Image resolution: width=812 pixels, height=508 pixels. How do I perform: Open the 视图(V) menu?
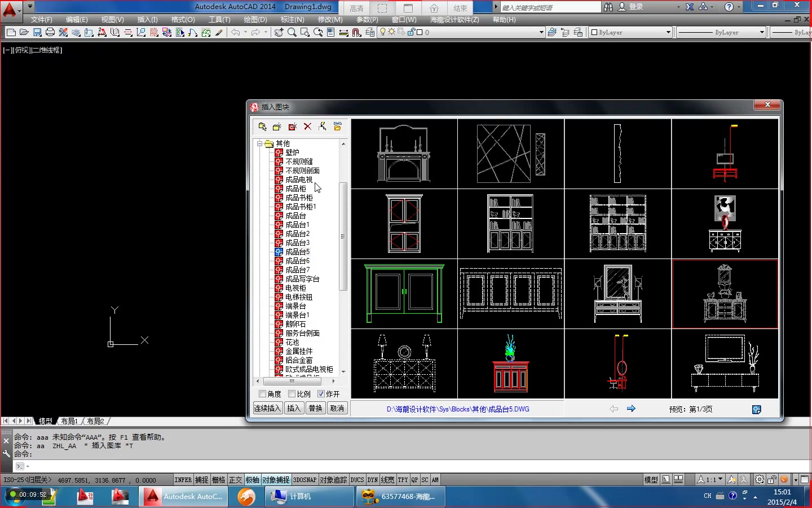click(x=113, y=20)
